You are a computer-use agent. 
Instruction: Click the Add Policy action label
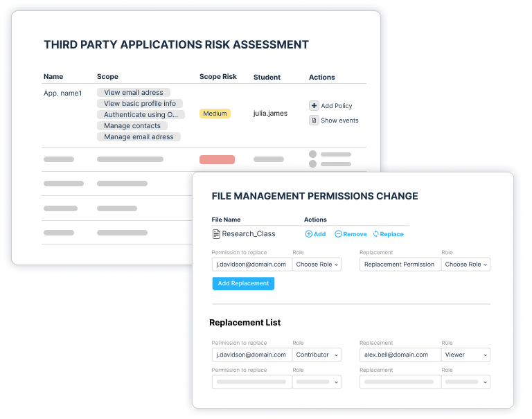(337, 106)
